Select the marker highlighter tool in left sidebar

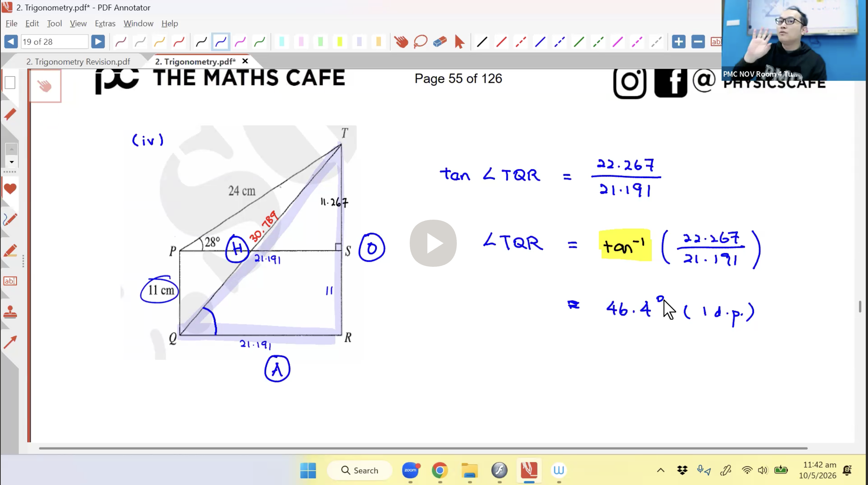10,251
